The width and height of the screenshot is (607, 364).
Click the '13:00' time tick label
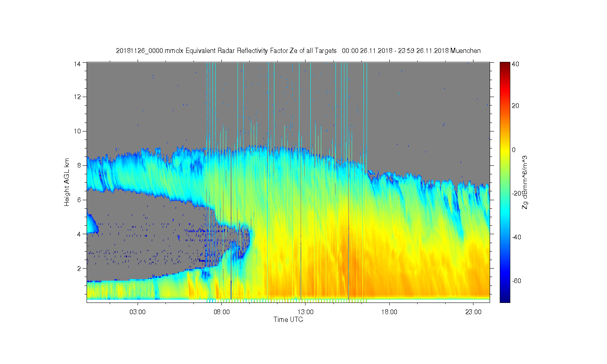(306, 312)
